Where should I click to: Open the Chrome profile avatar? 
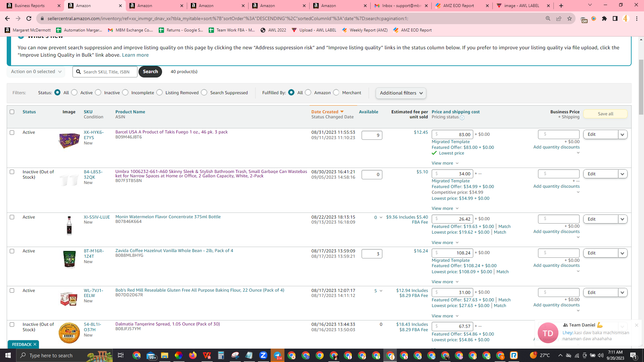tap(626, 18)
